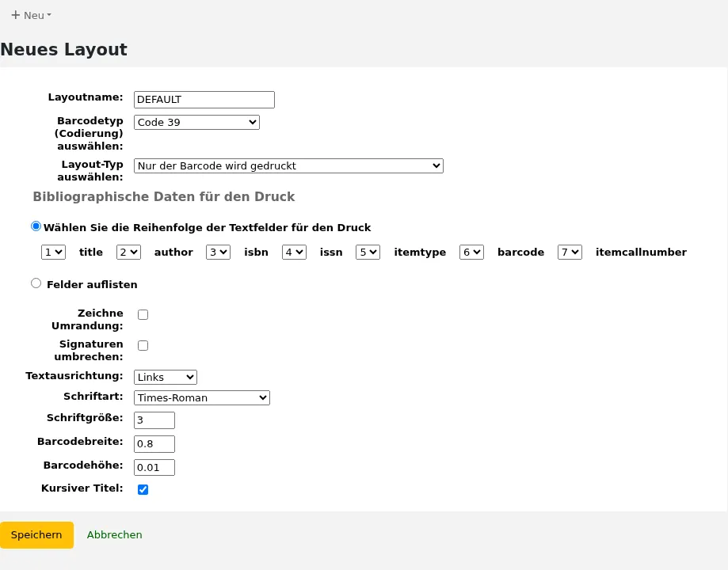Image resolution: width=728 pixels, height=570 pixels.
Task: Click the Bibliographische Daten für den Druck heading
Action: pos(164,197)
